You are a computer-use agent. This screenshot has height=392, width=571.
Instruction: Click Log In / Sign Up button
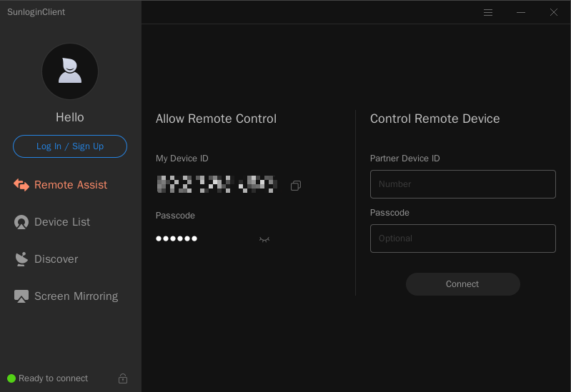(x=70, y=146)
